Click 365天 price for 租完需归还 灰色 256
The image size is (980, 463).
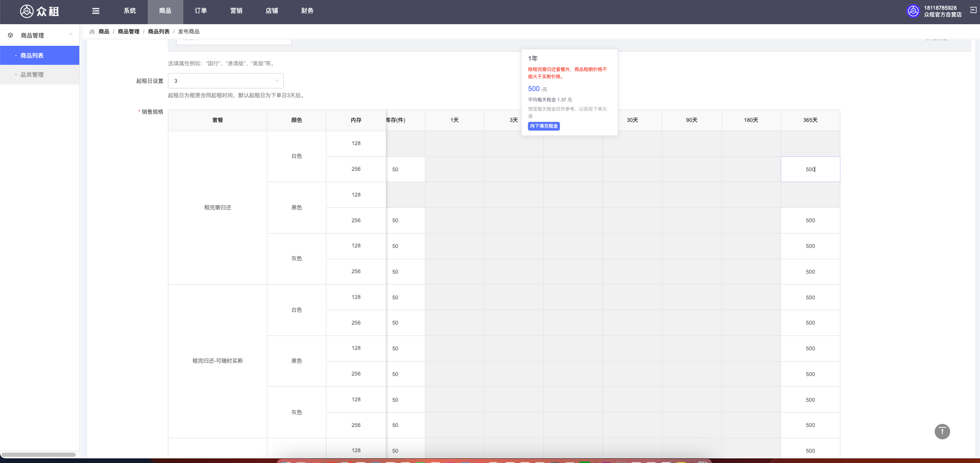(x=810, y=272)
